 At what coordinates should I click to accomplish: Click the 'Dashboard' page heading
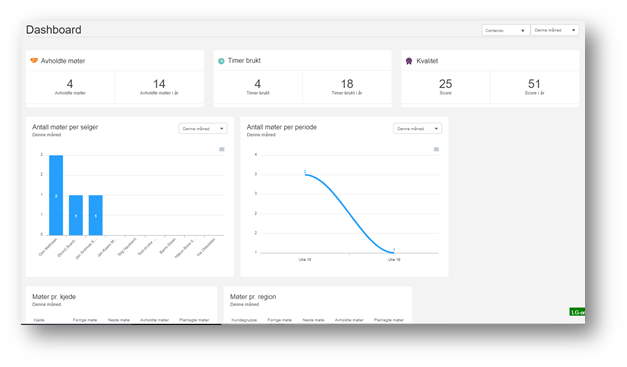coord(54,30)
